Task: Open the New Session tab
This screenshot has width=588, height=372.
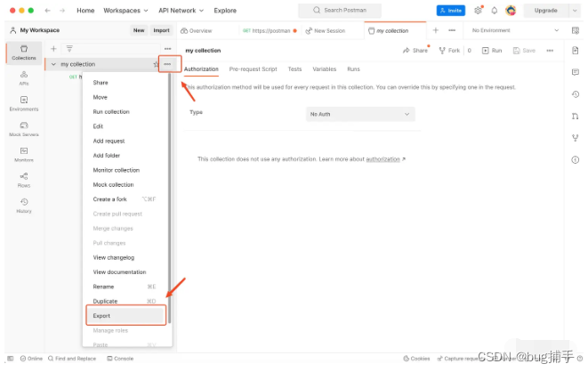Action: [x=326, y=31]
